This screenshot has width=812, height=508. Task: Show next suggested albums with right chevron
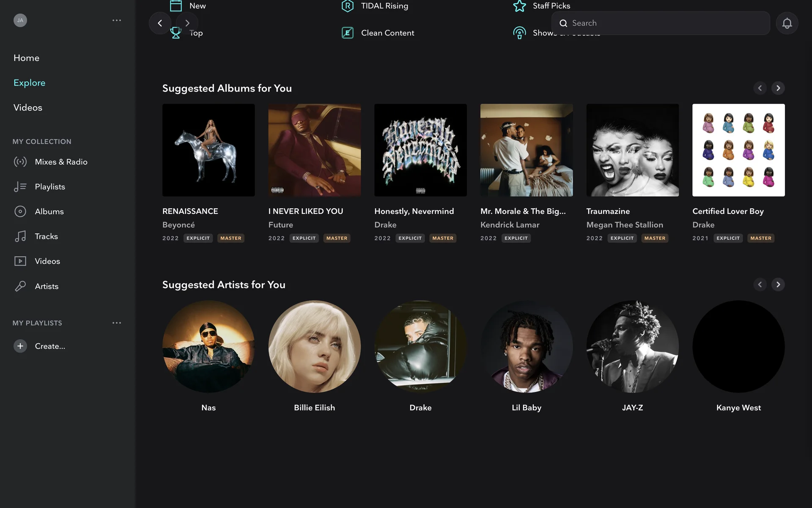click(x=778, y=88)
